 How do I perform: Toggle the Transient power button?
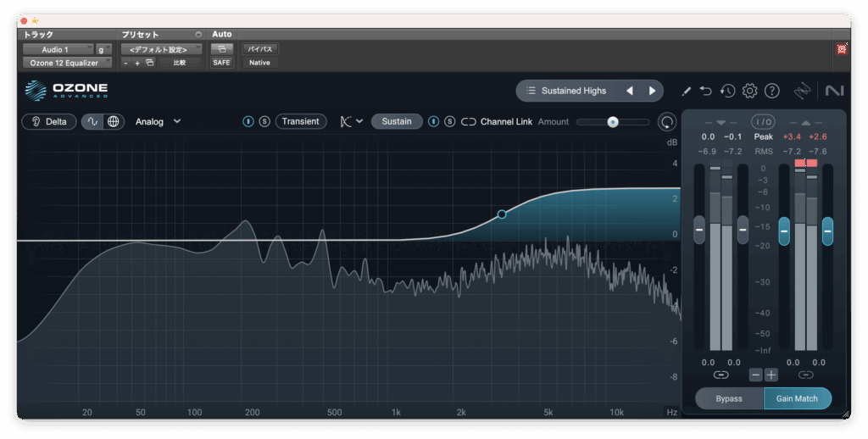click(248, 121)
